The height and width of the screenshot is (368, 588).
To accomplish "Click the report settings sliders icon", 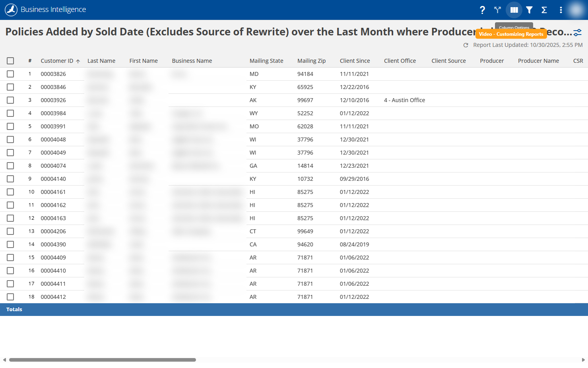I will click(x=578, y=33).
